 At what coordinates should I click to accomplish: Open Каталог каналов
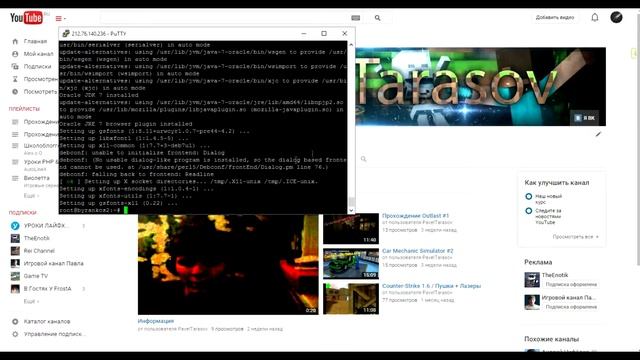(x=47, y=322)
